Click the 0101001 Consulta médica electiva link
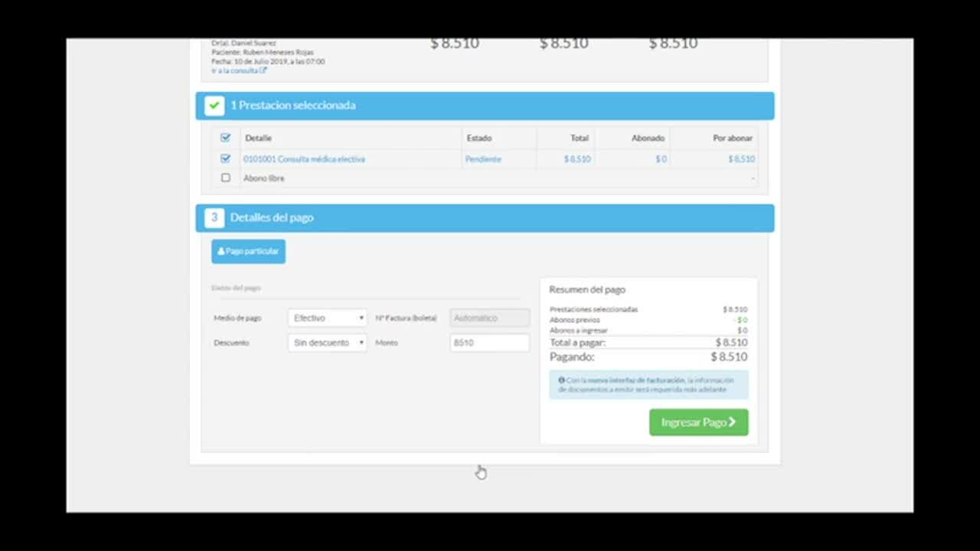The image size is (980, 551). tap(304, 159)
